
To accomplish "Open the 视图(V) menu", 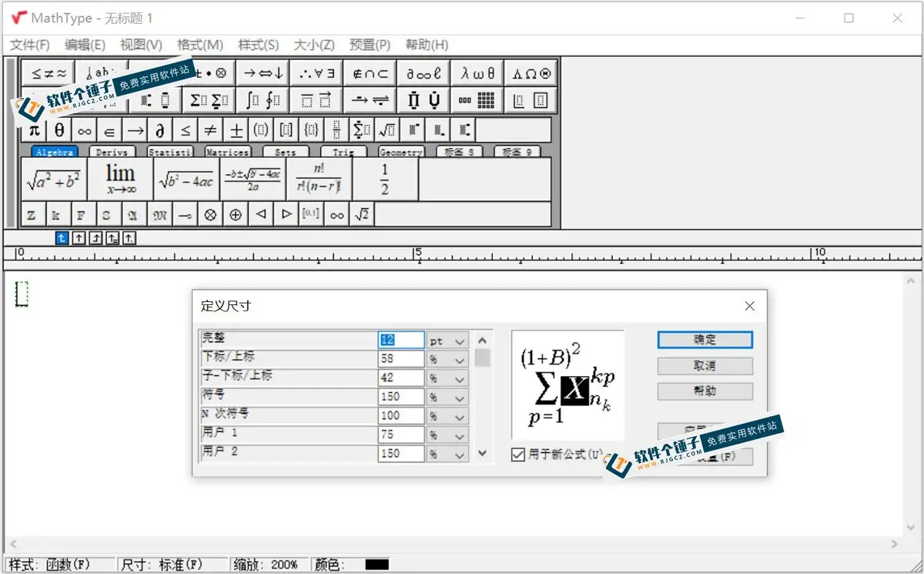I will 142,45.
